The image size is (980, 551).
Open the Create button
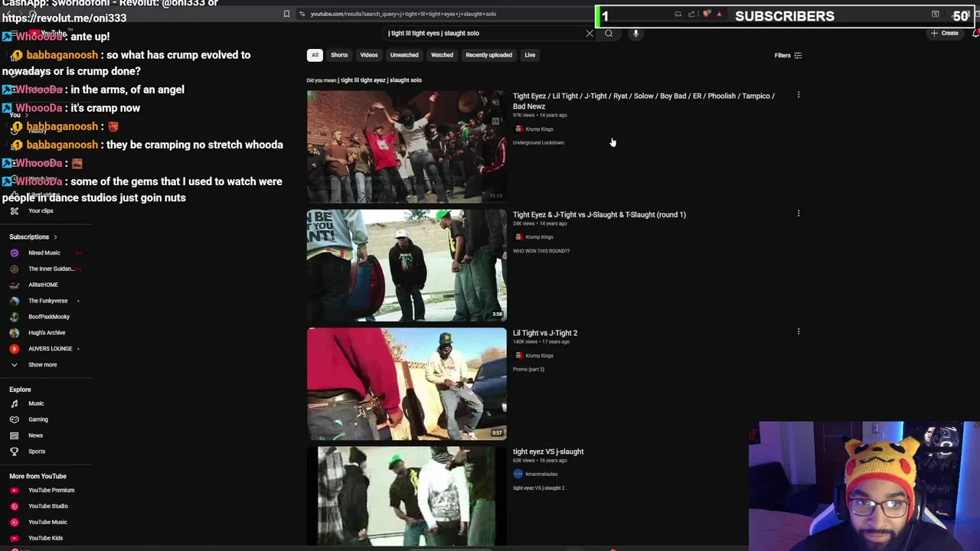[945, 34]
